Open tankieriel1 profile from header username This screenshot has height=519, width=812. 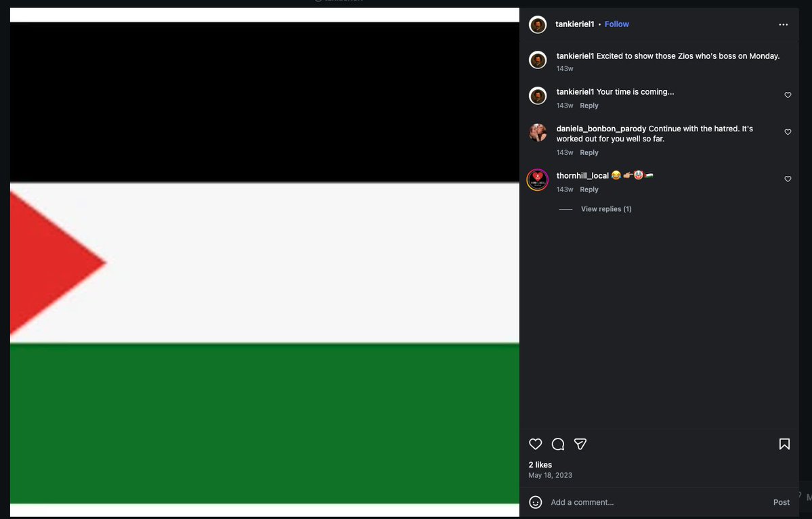[x=575, y=24]
